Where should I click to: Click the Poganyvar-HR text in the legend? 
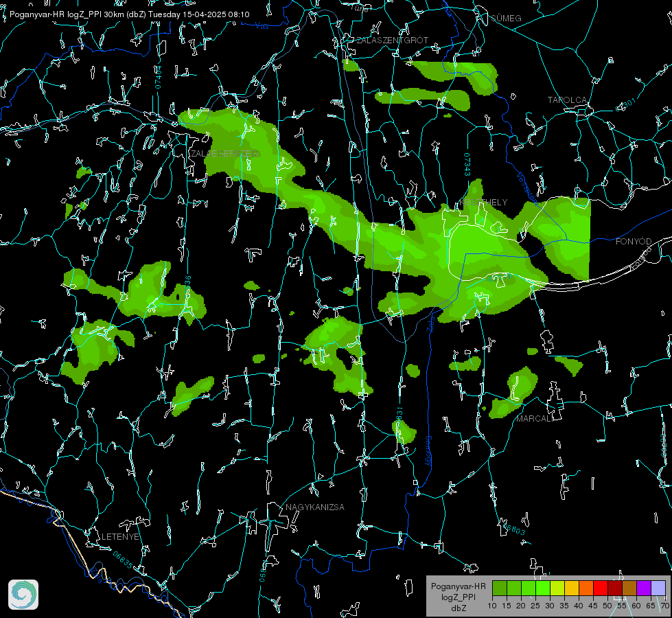pyautogui.click(x=458, y=586)
